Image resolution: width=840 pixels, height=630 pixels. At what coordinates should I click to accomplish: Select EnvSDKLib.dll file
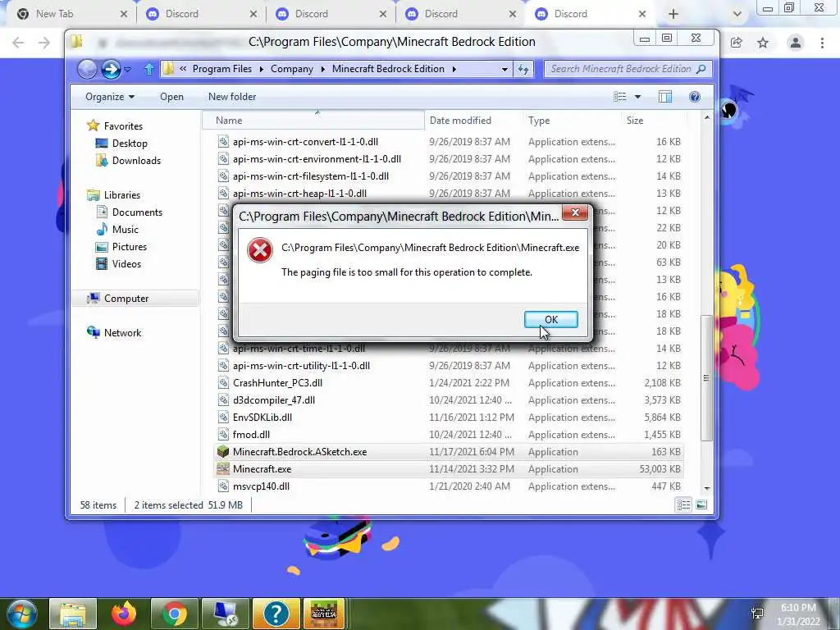(262, 418)
